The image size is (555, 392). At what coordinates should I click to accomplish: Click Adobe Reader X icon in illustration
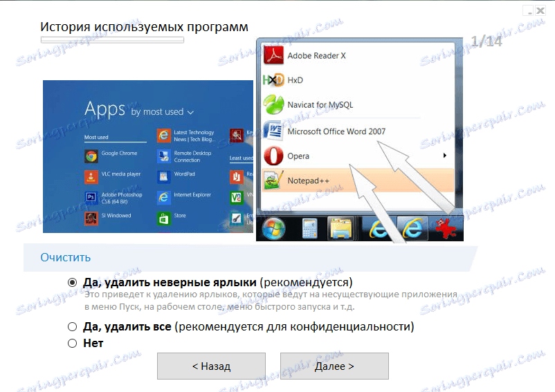(273, 55)
